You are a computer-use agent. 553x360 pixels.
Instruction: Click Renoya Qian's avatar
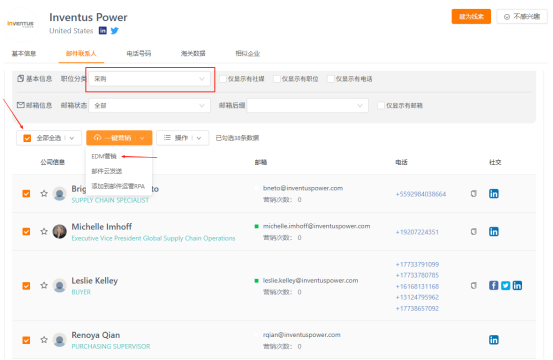pos(60,340)
